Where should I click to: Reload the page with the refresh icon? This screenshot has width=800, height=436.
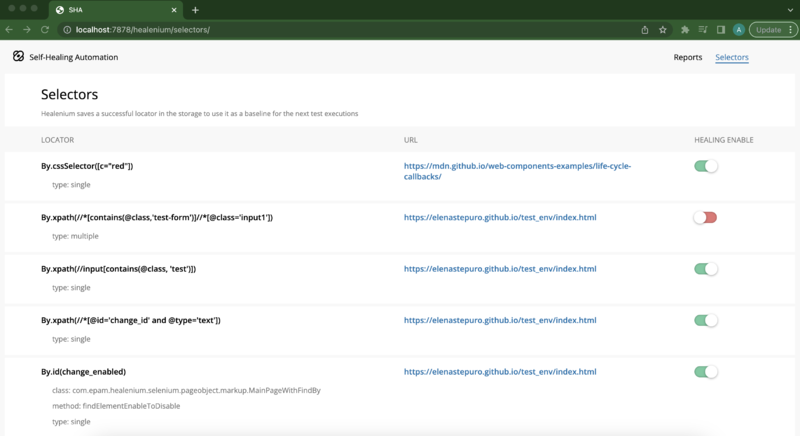[x=46, y=30]
